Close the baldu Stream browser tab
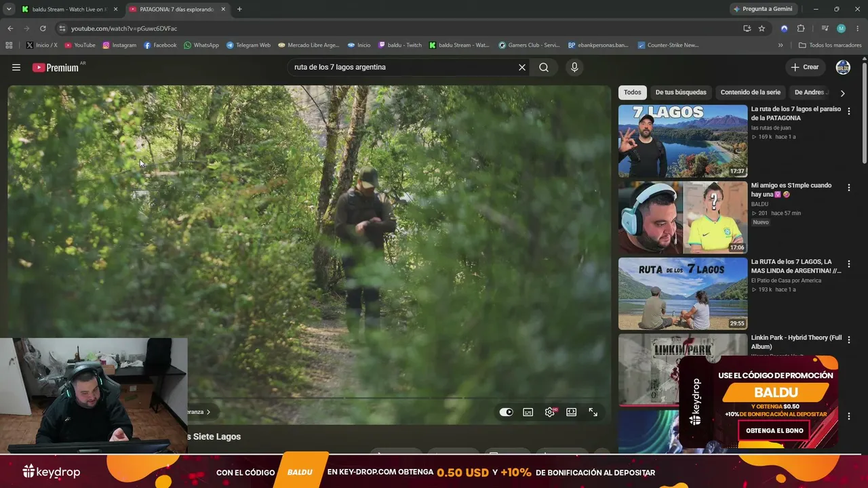The image size is (868, 488). (115, 9)
